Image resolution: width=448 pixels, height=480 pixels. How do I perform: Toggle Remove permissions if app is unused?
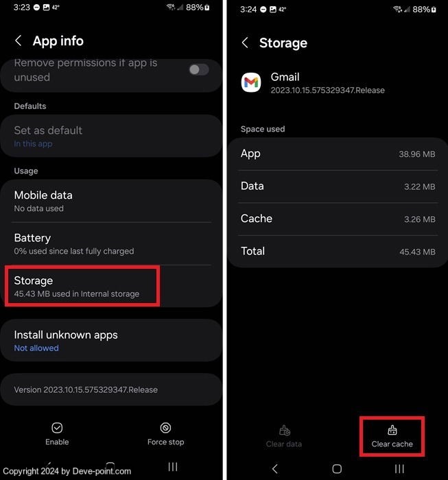pos(199,69)
